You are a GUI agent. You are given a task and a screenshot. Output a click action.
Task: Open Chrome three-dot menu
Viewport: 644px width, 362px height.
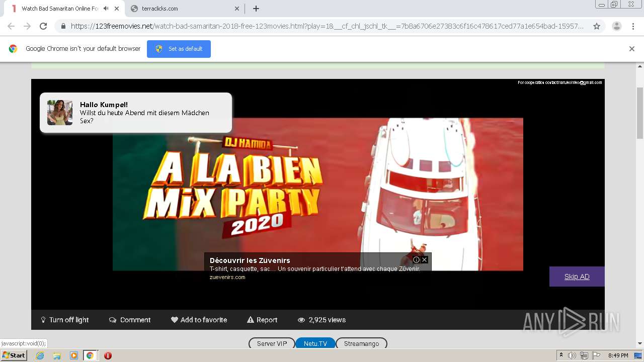tap(633, 26)
